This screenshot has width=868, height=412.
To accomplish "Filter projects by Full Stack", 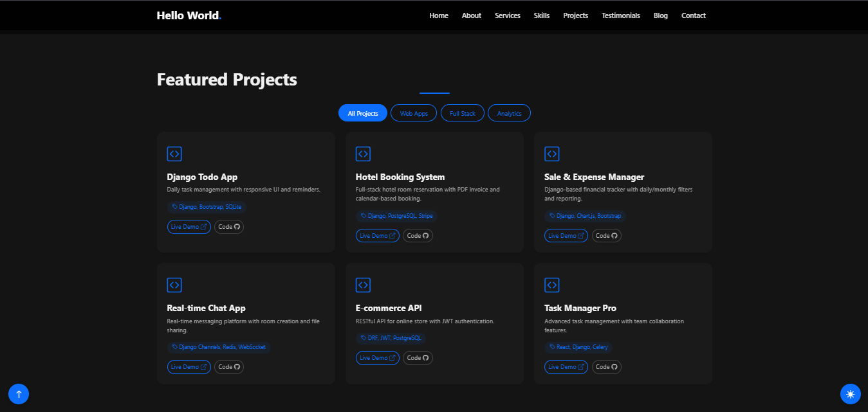I will (463, 113).
